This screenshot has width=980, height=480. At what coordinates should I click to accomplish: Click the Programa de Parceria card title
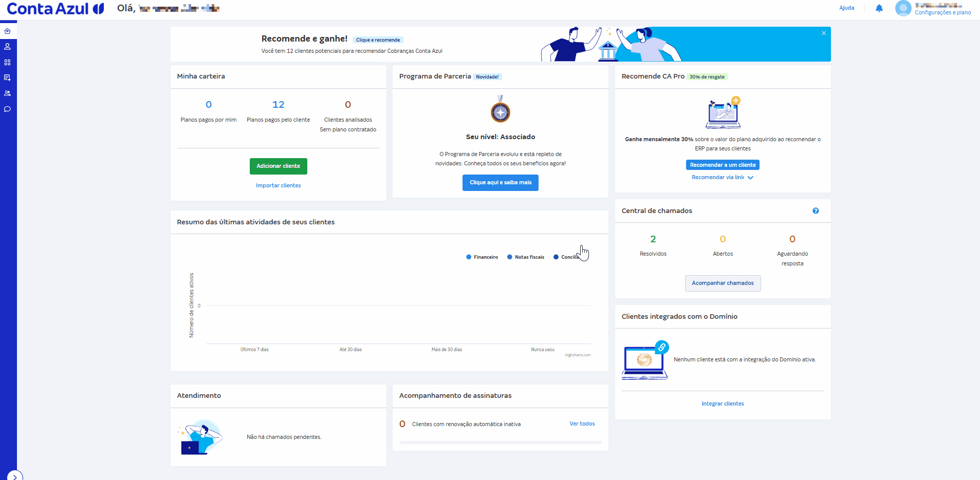click(435, 76)
